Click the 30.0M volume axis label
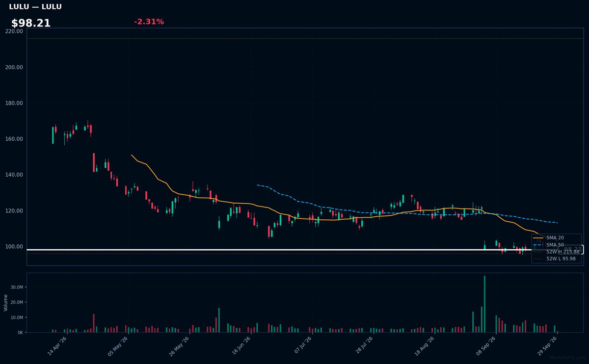Image resolution: width=589 pixels, height=364 pixels. tap(17, 287)
